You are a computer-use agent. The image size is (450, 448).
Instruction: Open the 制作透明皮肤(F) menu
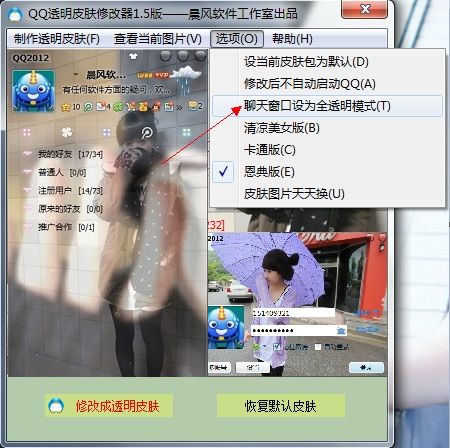[x=57, y=39]
